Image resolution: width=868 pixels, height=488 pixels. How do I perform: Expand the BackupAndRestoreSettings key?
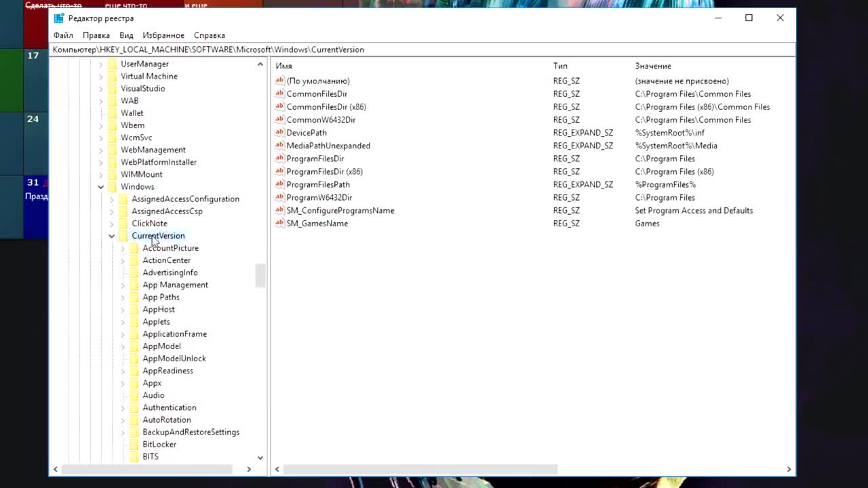click(123, 432)
